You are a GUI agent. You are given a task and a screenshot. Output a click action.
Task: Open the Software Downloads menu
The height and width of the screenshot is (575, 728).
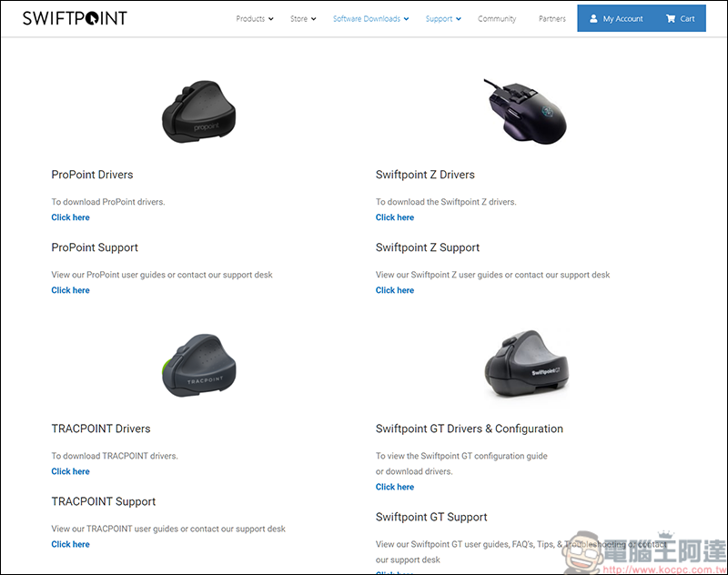(370, 18)
